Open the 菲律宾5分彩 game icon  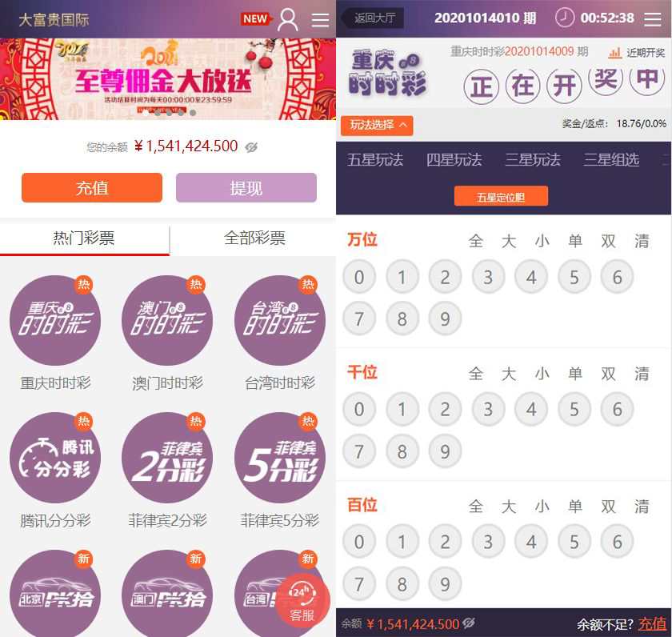tap(280, 458)
